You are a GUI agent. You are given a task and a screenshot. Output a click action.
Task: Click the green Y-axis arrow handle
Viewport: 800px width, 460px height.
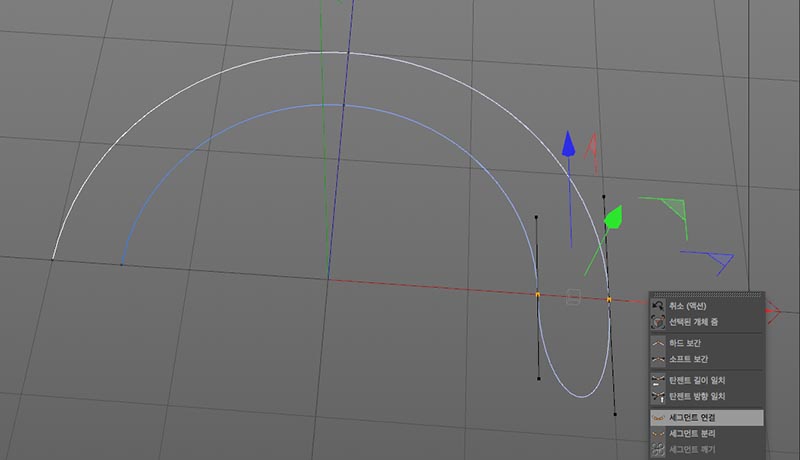[613, 217]
